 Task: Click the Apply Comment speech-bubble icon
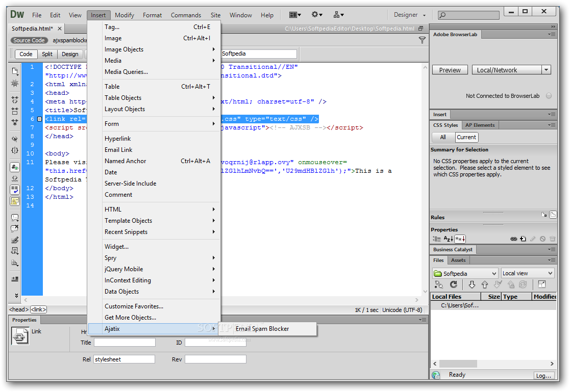coord(14,218)
